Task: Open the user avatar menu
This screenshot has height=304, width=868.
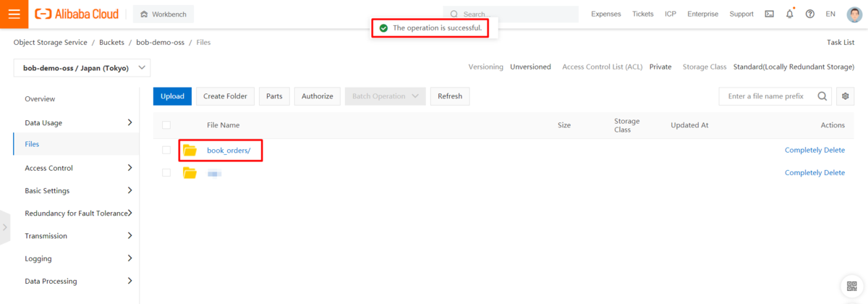Action: (854, 14)
